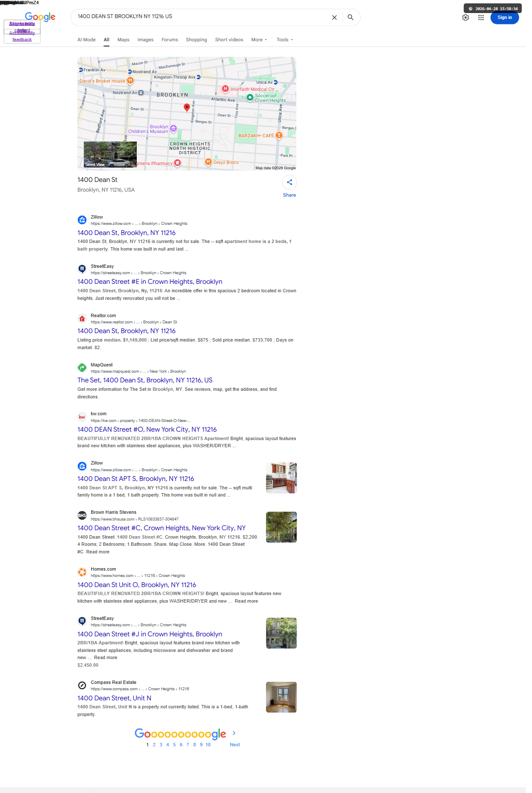This screenshot has height=793, width=532.
Task: Open kw.com 1400 DEAN Street #O link
Action: click(147, 430)
